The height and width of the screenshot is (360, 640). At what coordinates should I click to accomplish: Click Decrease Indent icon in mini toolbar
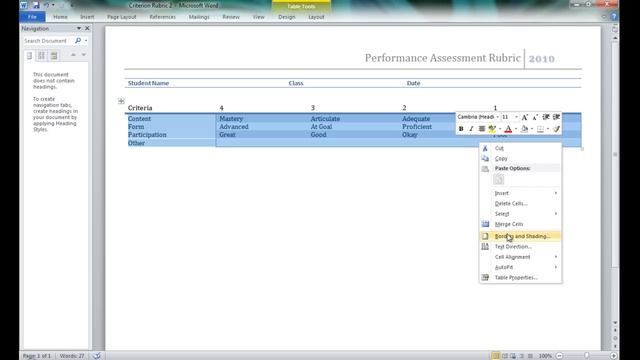tap(546, 117)
